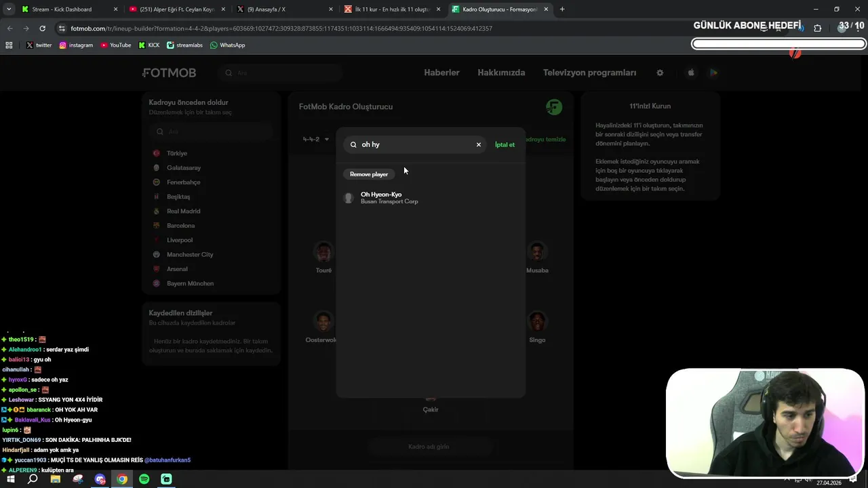
Task: Open FotMob settings gear icon
Action: (660, 73)
